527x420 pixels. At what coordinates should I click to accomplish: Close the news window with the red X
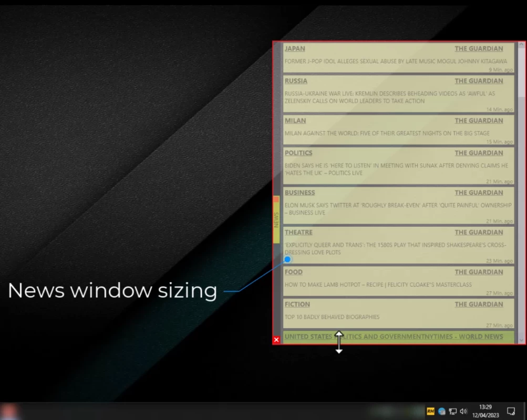tap(276, 340)
